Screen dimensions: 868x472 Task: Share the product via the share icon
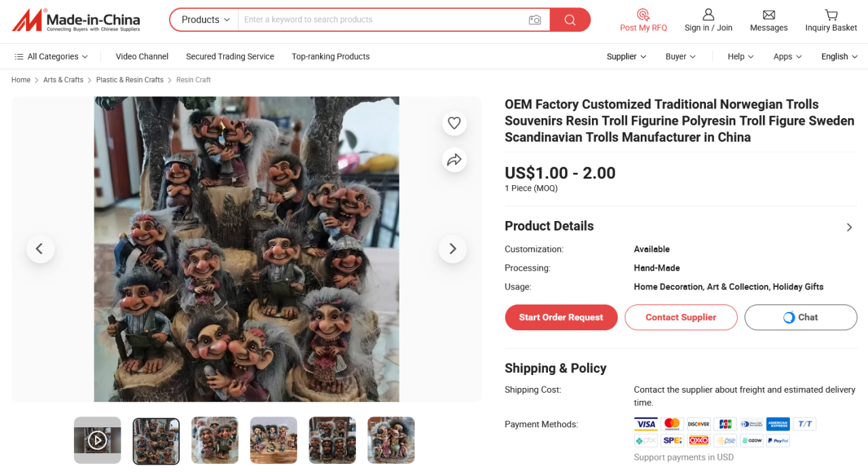tap(454, 159)
